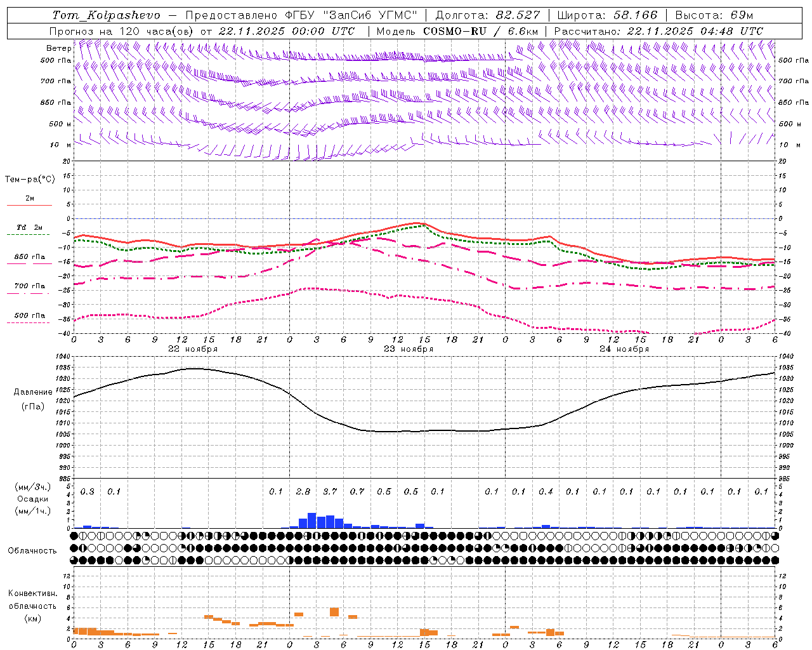Click 'Рассчитано: 22.11.2025 04:48 UTC' timestamp
Viewport: 812px width, 650px height.
coord(658,31)
